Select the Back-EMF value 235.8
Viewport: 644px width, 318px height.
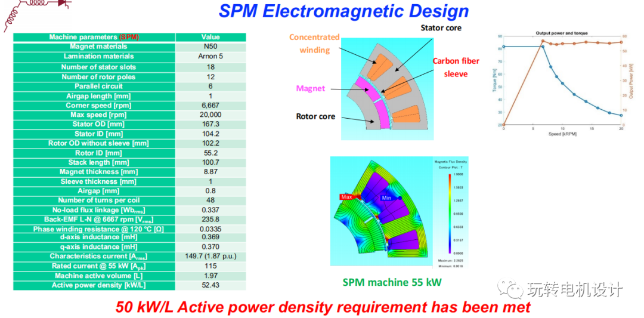coord(210,220)
